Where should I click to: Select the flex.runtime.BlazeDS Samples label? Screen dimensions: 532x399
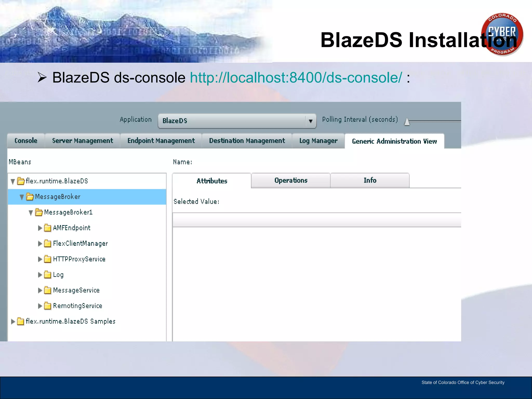tap(70, 321)
